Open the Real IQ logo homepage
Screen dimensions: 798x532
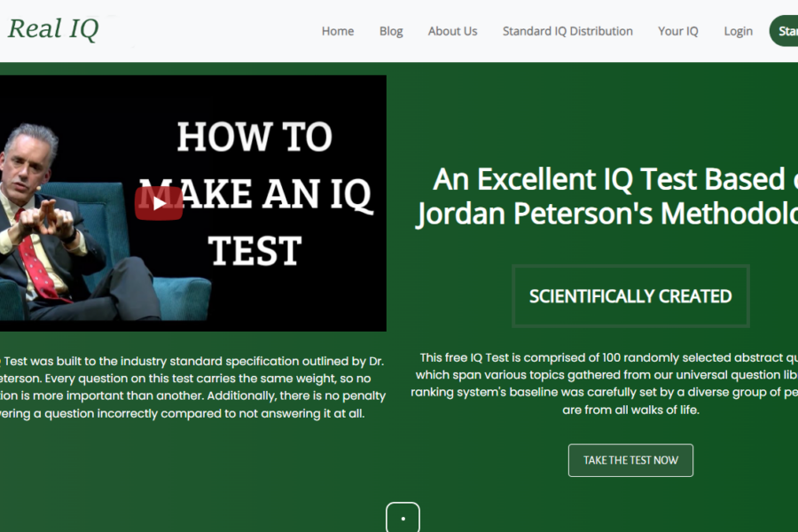pyautogui.click(x=53, y=29)
